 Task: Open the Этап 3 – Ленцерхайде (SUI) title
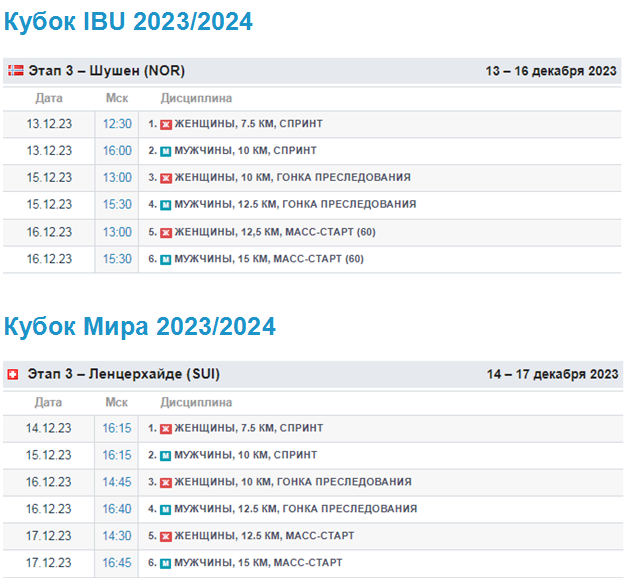pyautogui.click(x=124, y=374)
